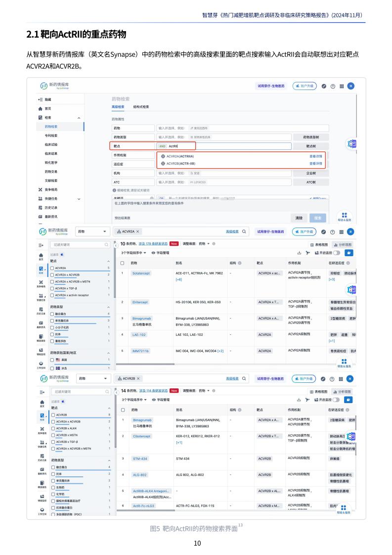The width and height of the screenshot is (392, 555).
Task: Open the Sotatercept drug link
Action: [141, 273]
